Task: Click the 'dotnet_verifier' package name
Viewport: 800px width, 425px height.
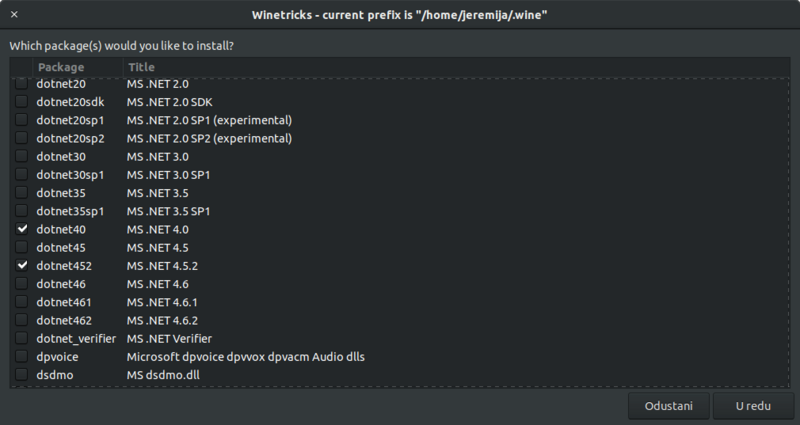Action: pos(76,339)
